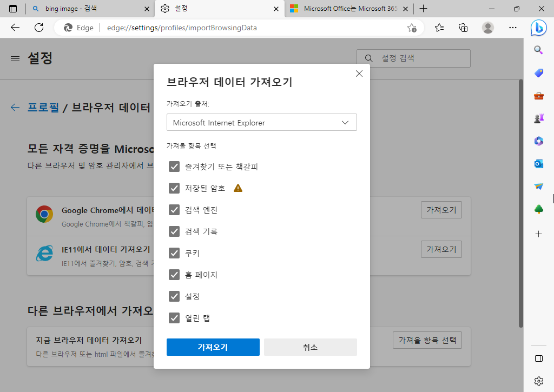Screen dimensions: 554x392
Task: Open the Bing Copilot sidebar icon
Action: pyautogui.click(x=538, y=28)
